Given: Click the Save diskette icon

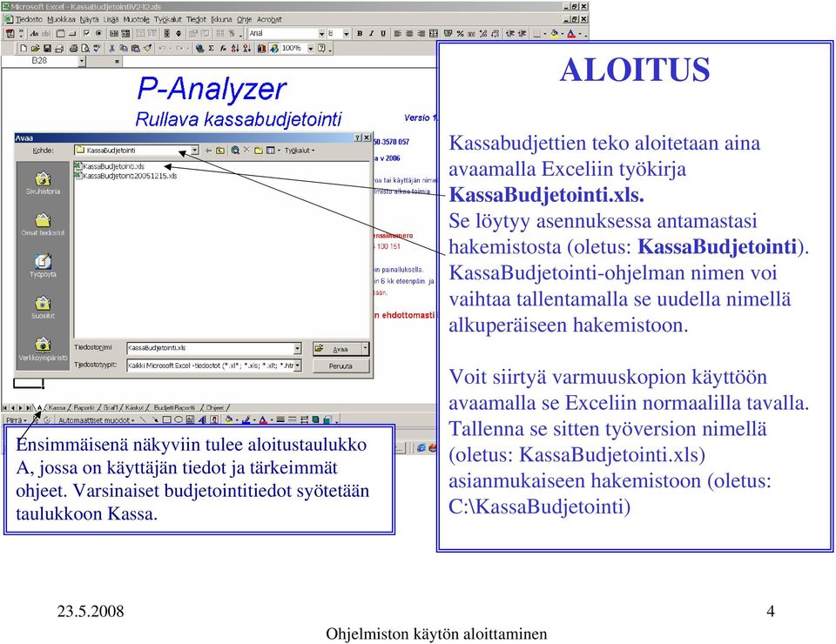Looking at the screenshot, I should tap(47, 49).
